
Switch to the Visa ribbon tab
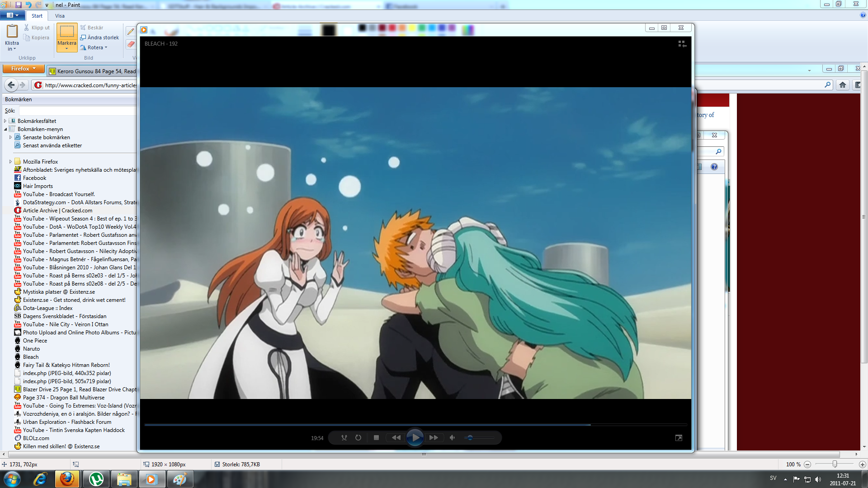pos(60,16)
